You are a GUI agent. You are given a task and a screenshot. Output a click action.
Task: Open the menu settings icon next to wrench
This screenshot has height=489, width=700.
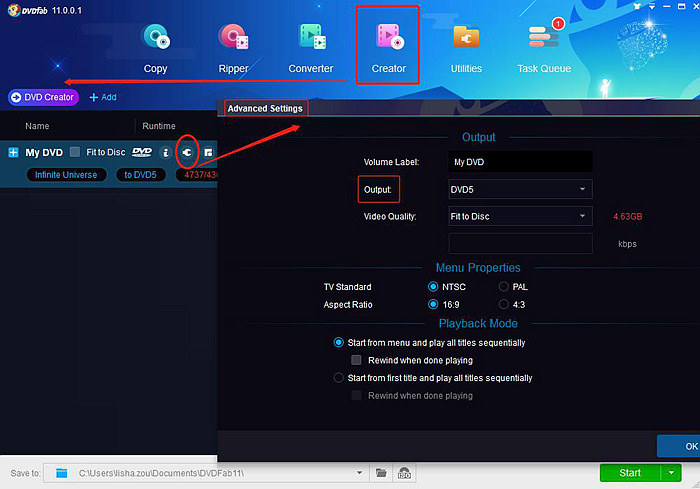click(208, 153)
